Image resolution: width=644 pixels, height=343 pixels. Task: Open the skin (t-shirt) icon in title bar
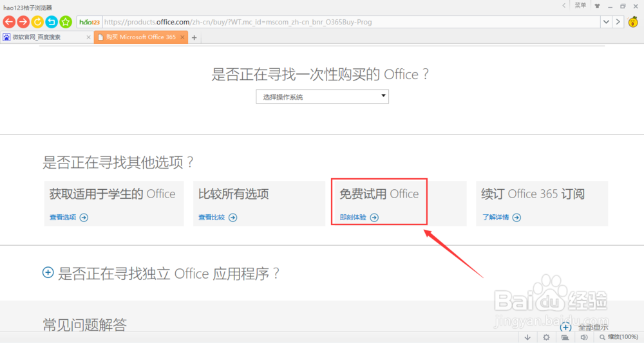(x=597, y=6)
